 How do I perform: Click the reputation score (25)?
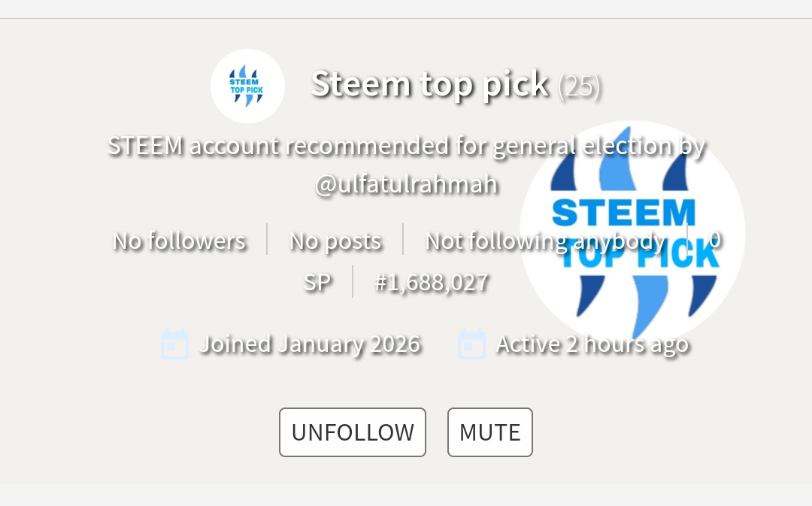(x=579, y=86)
